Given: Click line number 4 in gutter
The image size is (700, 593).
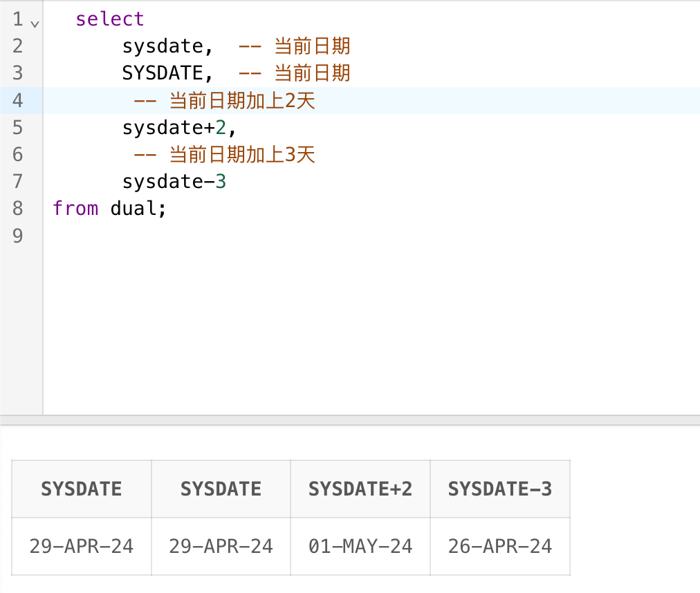Looking at the screenshot, I should pyautogui.click(x=17, y=101).
